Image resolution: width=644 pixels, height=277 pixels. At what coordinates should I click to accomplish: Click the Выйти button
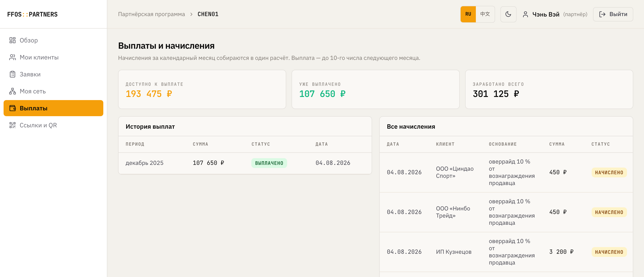click(613, 14)
